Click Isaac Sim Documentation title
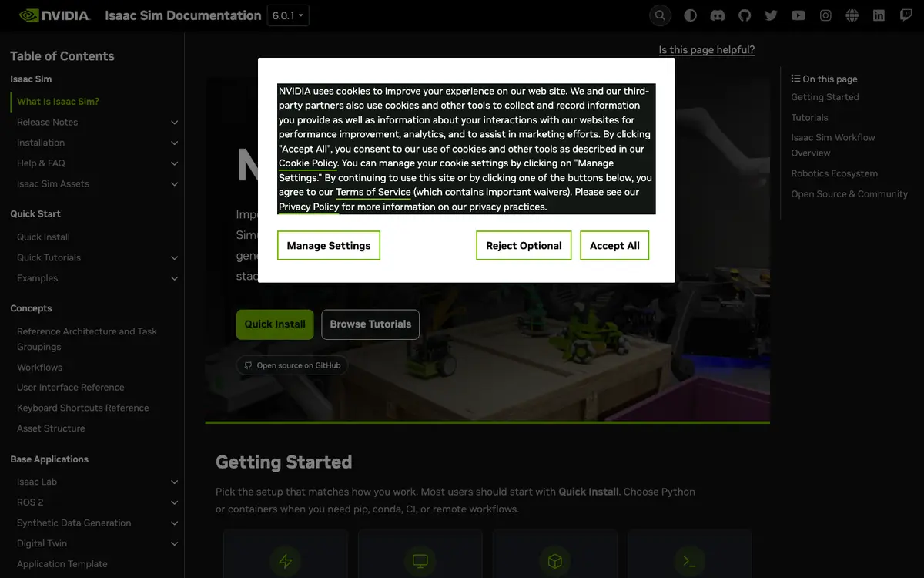924x578 pixels. point(183,15)
